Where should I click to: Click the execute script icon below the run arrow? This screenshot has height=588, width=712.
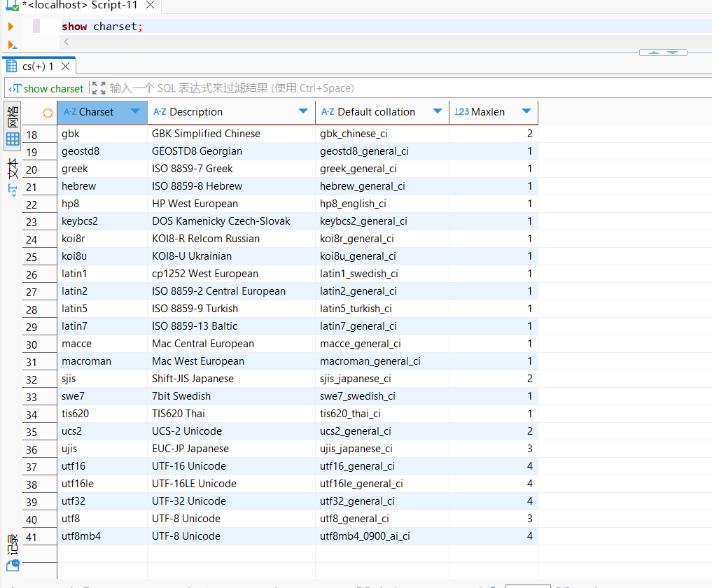tap(11, 45)
